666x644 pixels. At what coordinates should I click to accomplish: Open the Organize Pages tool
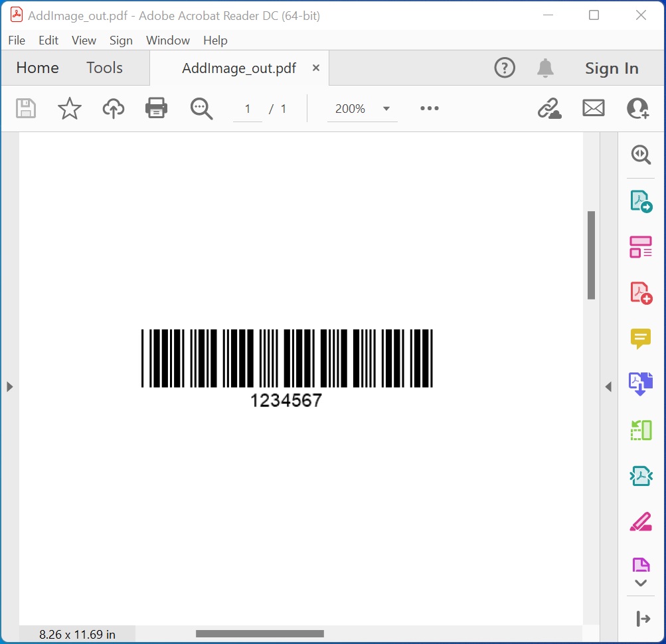pos(640,430)
